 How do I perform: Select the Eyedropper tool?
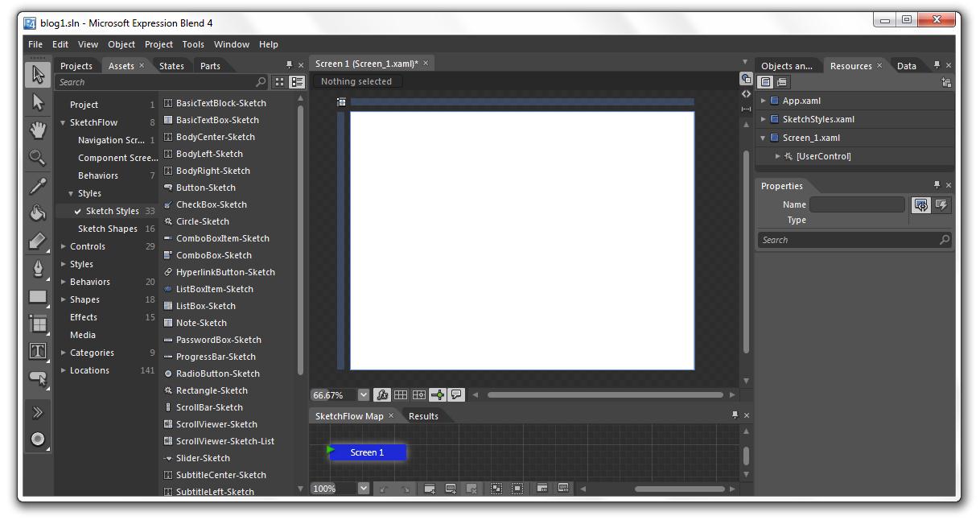pyautogui.click(x=37, y=186)
